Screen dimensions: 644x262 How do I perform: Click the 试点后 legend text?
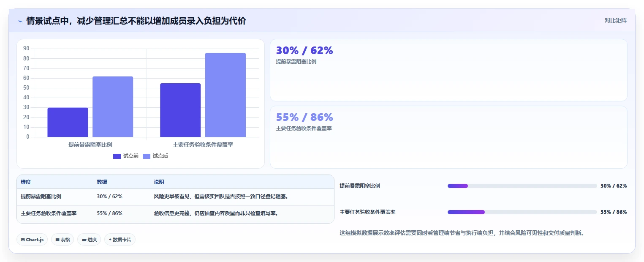[160, 156]
